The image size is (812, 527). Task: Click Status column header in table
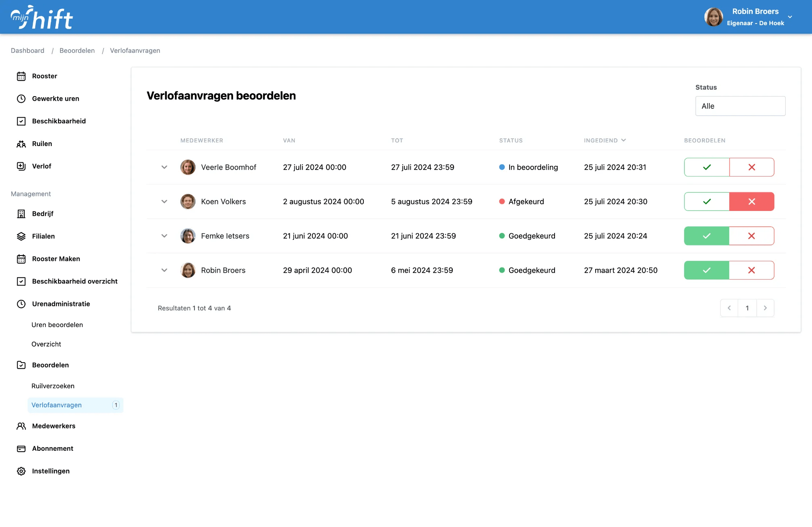511,141
